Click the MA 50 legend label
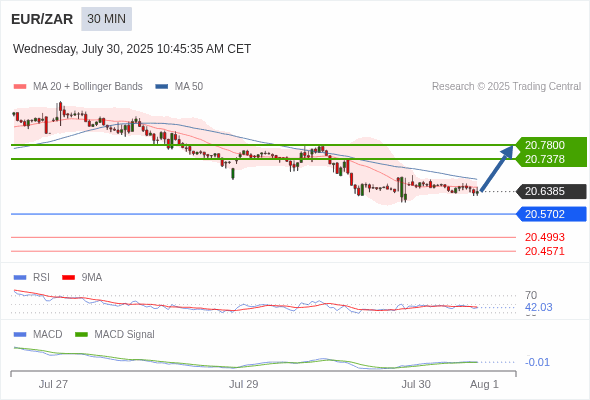This screenshot has height=400, width=590. coord(189,87)
